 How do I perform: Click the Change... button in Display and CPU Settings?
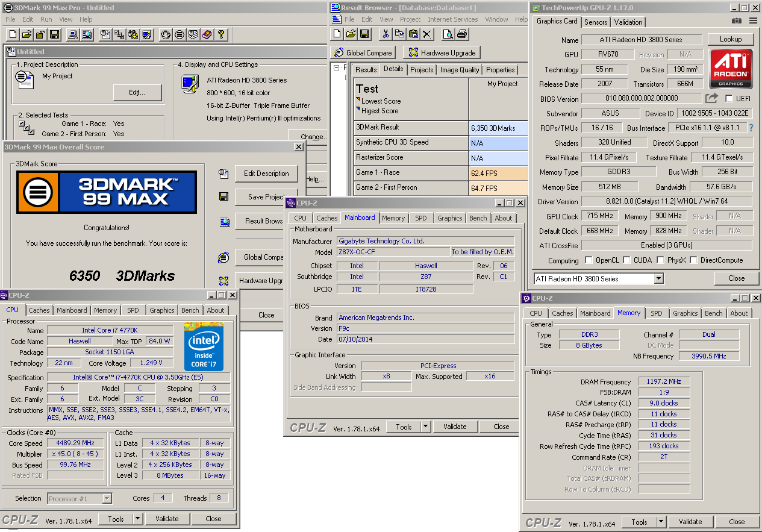pos(308,137)
